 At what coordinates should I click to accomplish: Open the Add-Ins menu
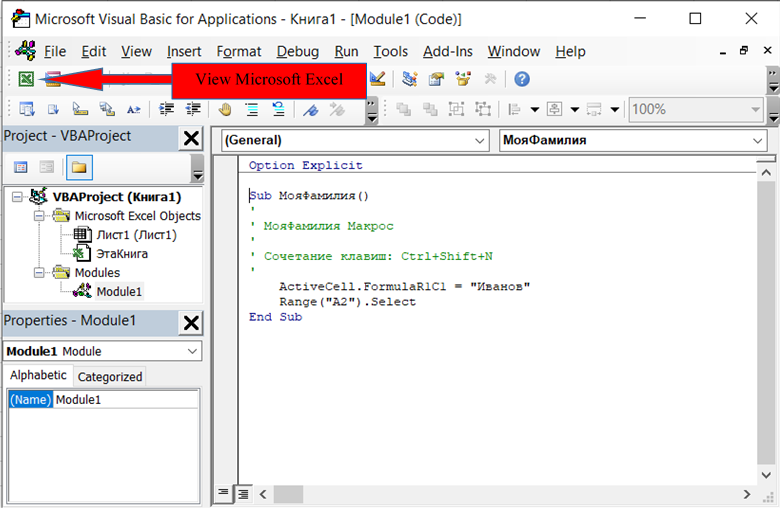pyautogui.click(x=448, y=51)
